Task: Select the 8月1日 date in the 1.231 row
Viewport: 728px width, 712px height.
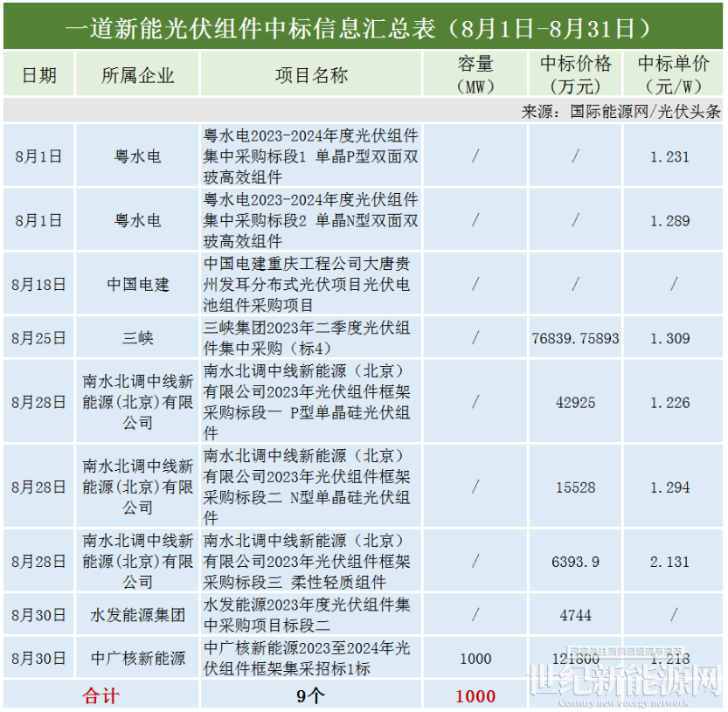Action: click(38, 156)
